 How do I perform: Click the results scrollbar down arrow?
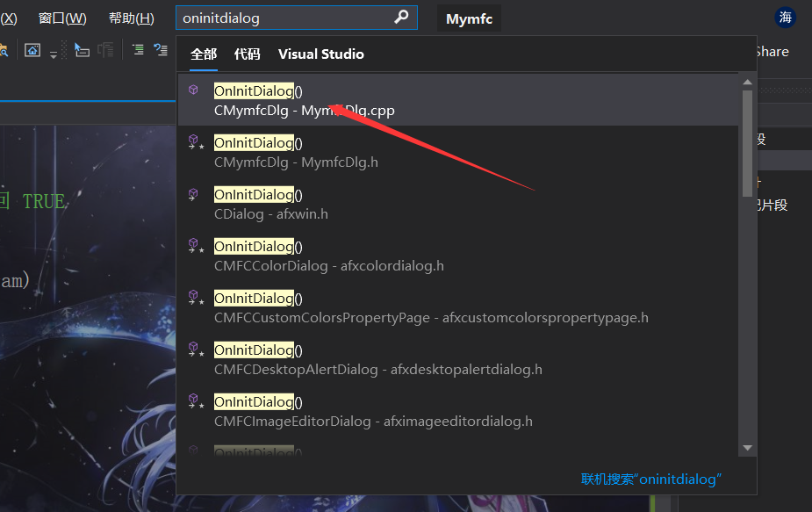point(747,448)
